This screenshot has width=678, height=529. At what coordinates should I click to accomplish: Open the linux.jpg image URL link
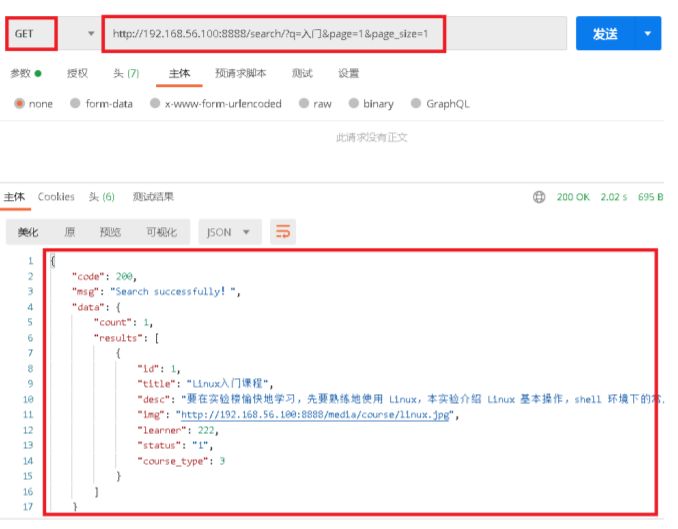pyautogui.click(x=315, y=414)
